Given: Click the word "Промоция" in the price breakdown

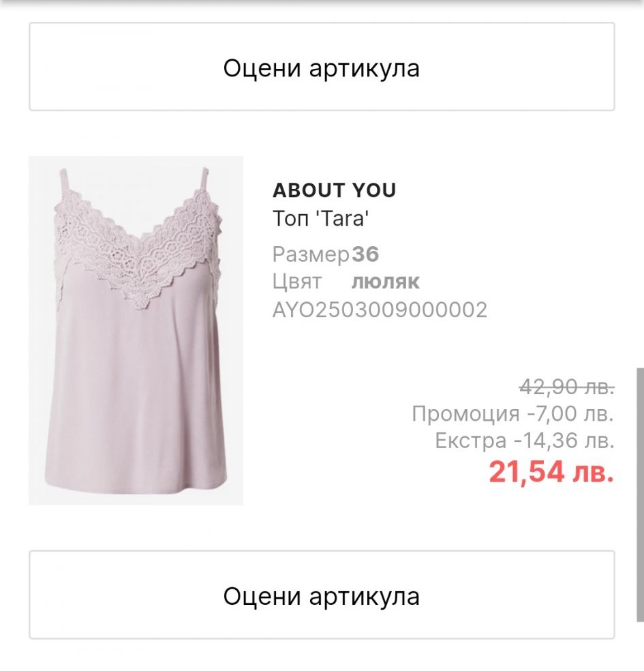Looking at the screenshot, I should 465,413.
